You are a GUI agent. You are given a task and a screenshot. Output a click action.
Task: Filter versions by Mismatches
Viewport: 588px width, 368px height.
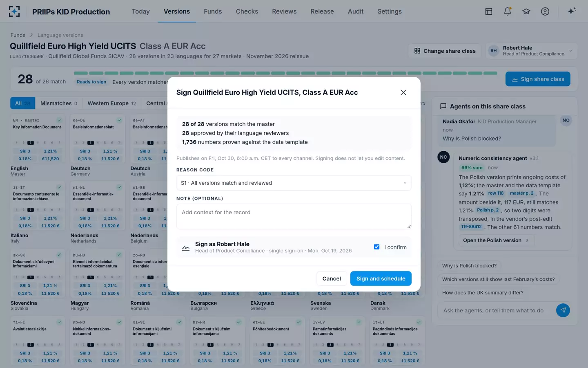[x=59, y=103]
